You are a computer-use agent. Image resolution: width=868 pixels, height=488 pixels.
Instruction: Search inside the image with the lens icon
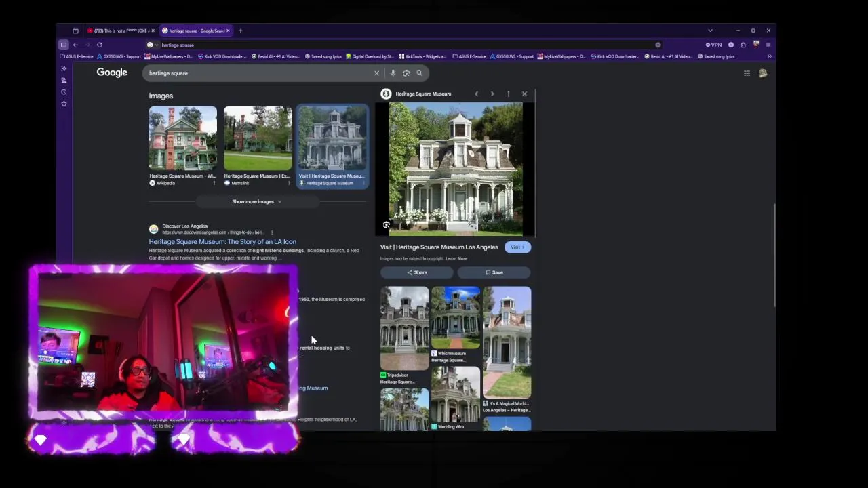point(387,225)
